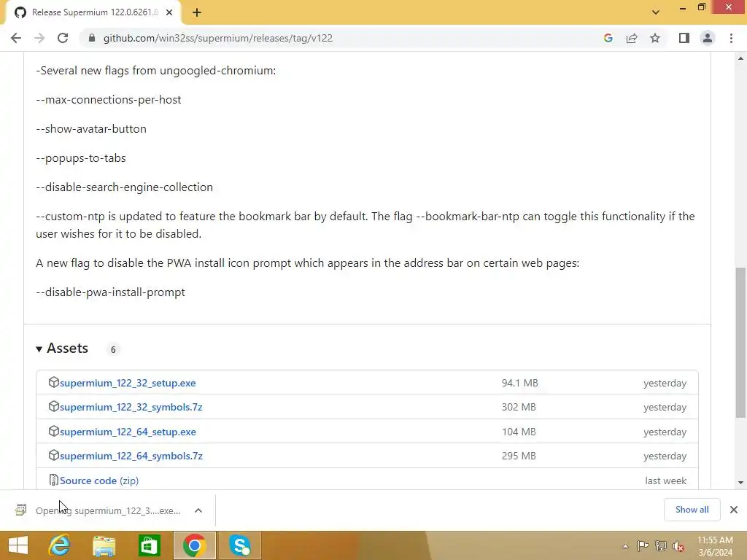The width and height of the screenshot is (747, 560).
Task: Click the package icon beside supermium_122_32_symbols.7z
Action: tap(53, 406)
